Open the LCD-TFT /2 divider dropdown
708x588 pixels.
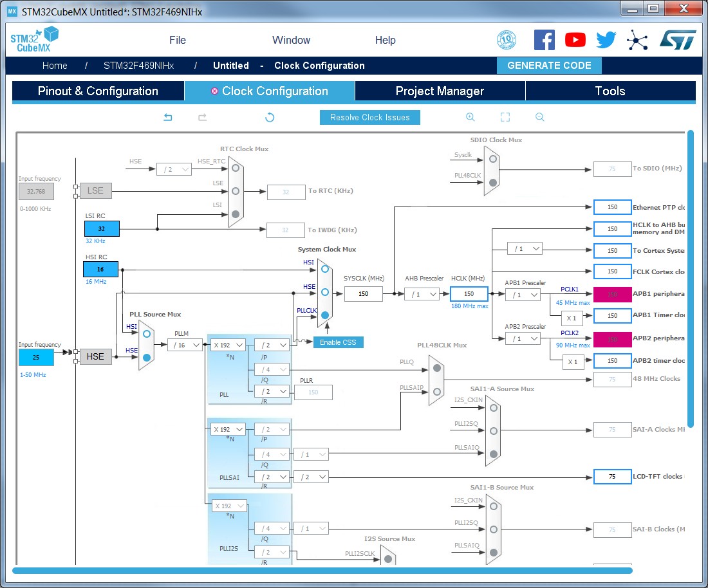tap(311, 477)
